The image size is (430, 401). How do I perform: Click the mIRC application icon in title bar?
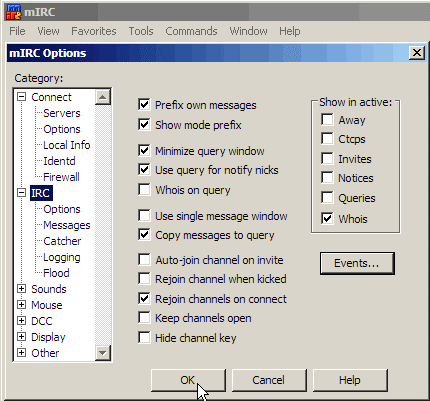pyautogui.click(x=14, y=12)
